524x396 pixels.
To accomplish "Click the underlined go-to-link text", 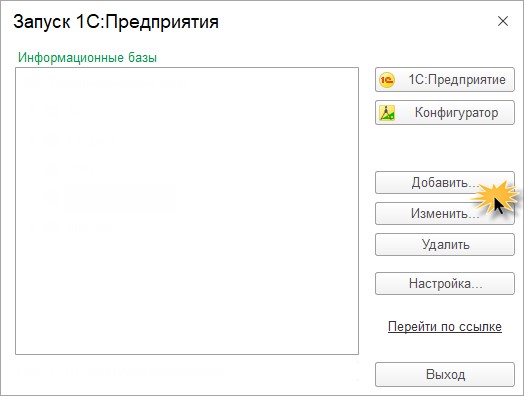I will point(445,326).
